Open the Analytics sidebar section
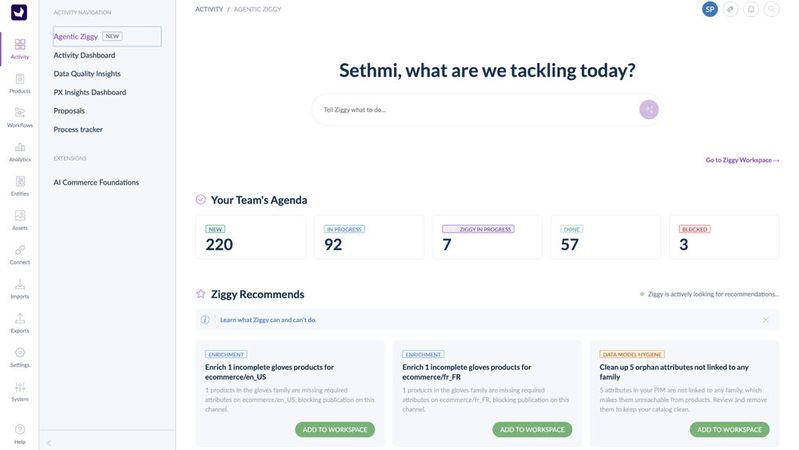Viewport: 799px width, 450px height. click(20, 152)
